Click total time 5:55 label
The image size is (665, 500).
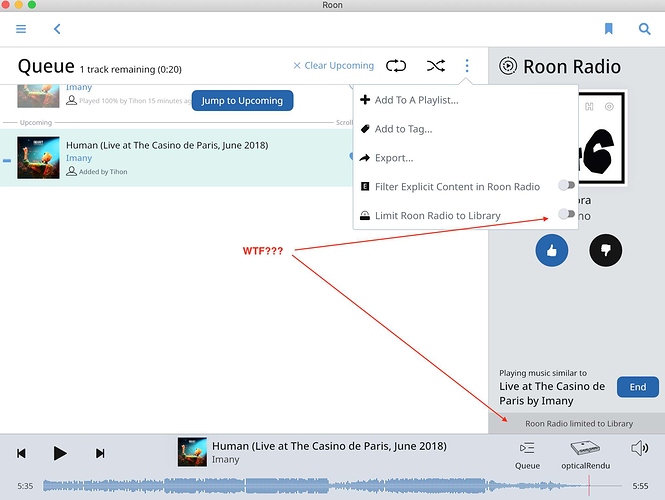tap(640, 486)
